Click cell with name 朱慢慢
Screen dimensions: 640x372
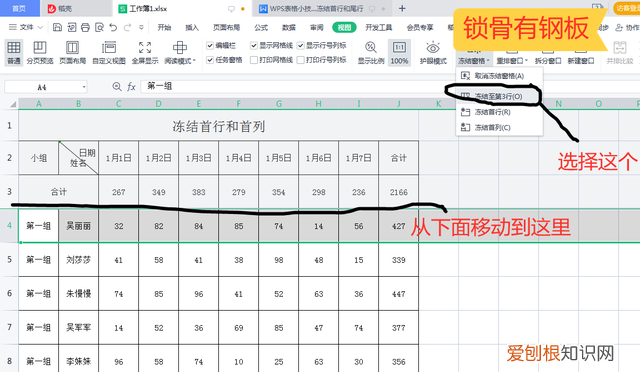click(x=78, y=294)
